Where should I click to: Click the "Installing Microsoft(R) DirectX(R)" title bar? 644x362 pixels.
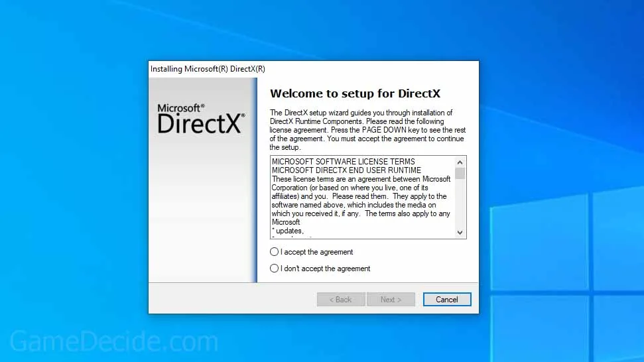[313, 69]
